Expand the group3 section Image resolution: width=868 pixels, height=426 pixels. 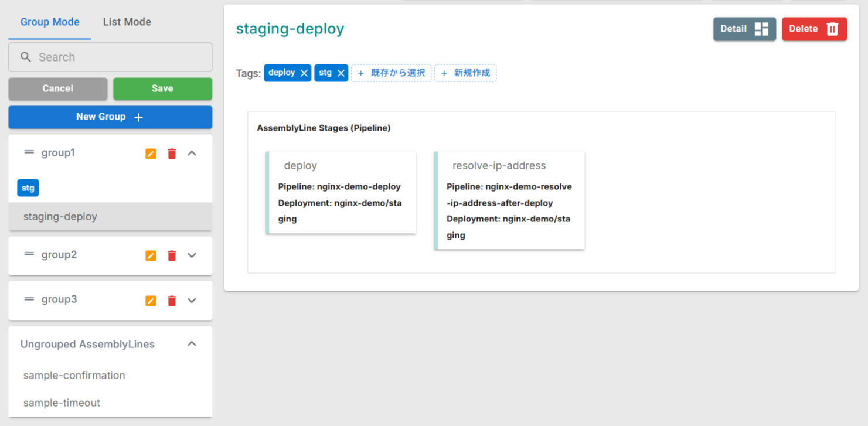point(192,300)
